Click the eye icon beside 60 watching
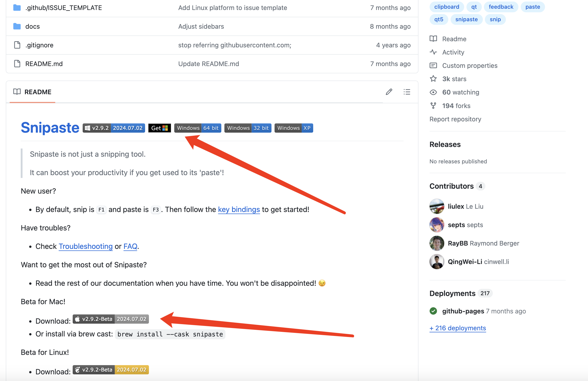Screen dimensions: 588x381 click(433, 92)
